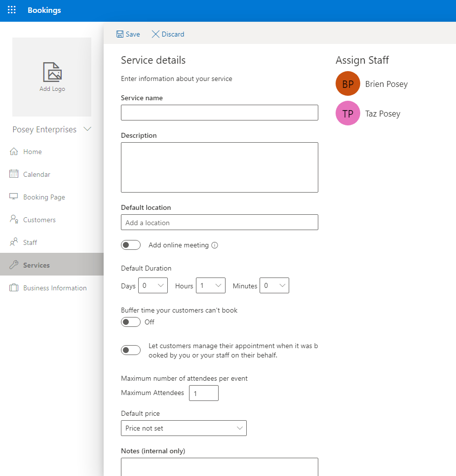This screenshot has height=476, width=456.
Task: Open the Default price dropdown
Action: click(x=184, y=428)
